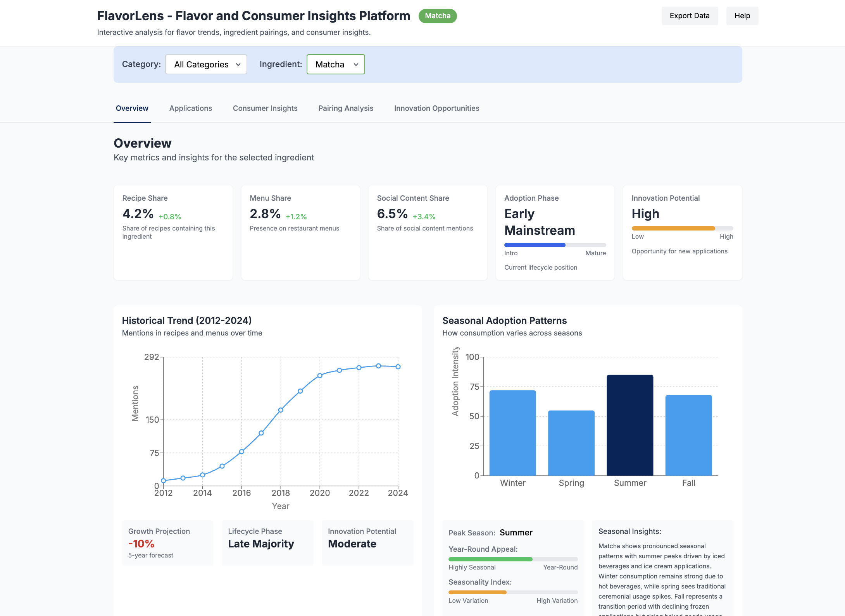
Task: Click the FlavorLens platform title
Action: (x=253, y=16)
